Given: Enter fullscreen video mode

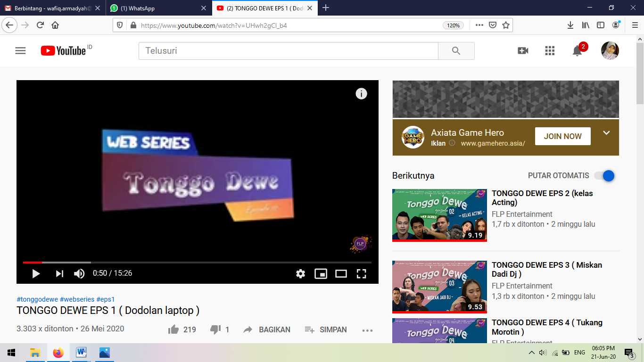Looking at the screenshot, I should coord(361,273).
